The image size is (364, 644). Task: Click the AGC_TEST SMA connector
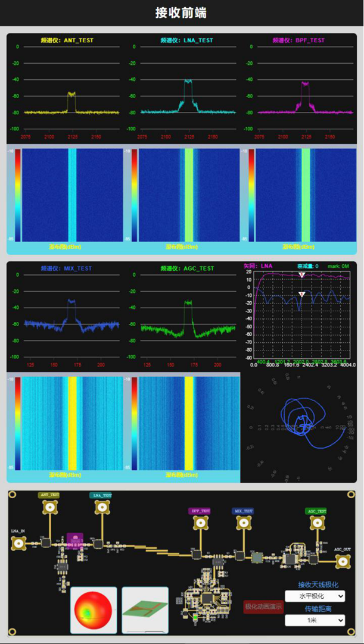coord(316,523)
